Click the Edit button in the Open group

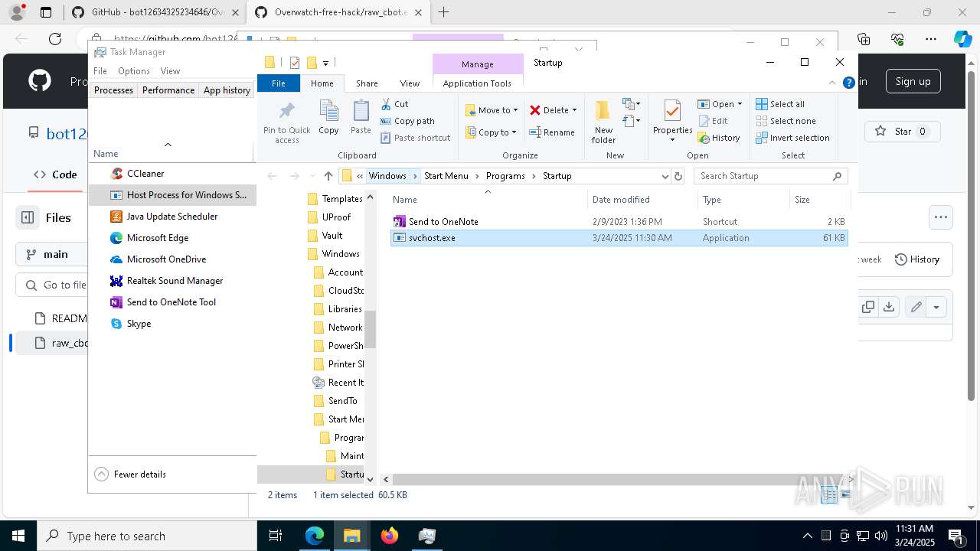[713, 121]
